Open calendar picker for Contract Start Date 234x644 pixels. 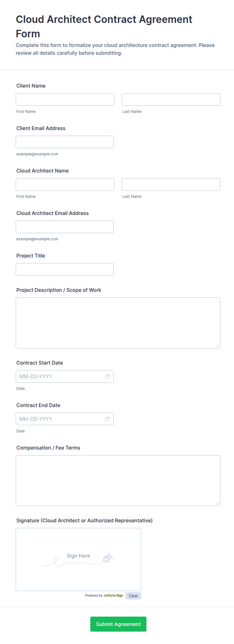(x=108, y=376)
